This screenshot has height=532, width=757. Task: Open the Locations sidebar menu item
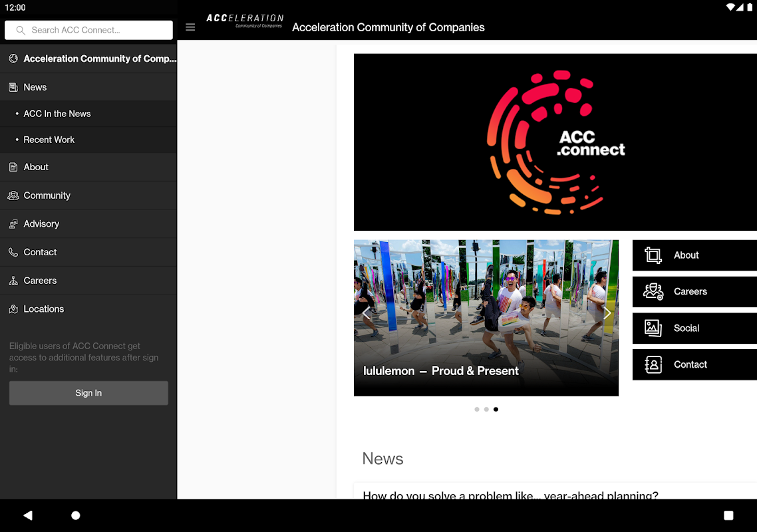click(x=88, y=309)
